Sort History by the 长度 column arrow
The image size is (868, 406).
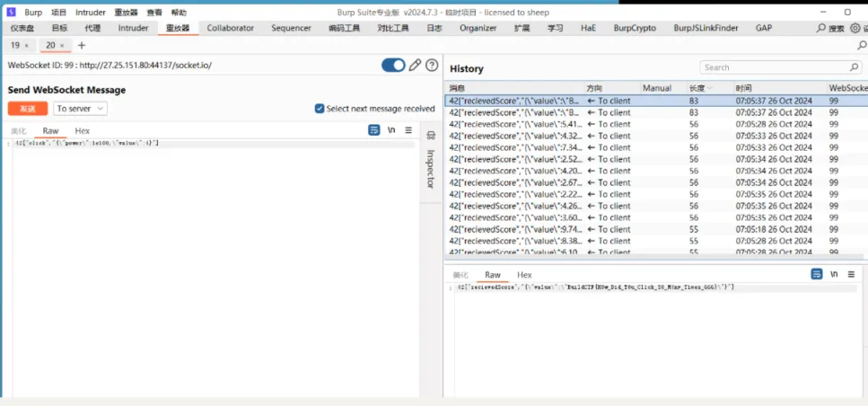[x=710, y=88]
